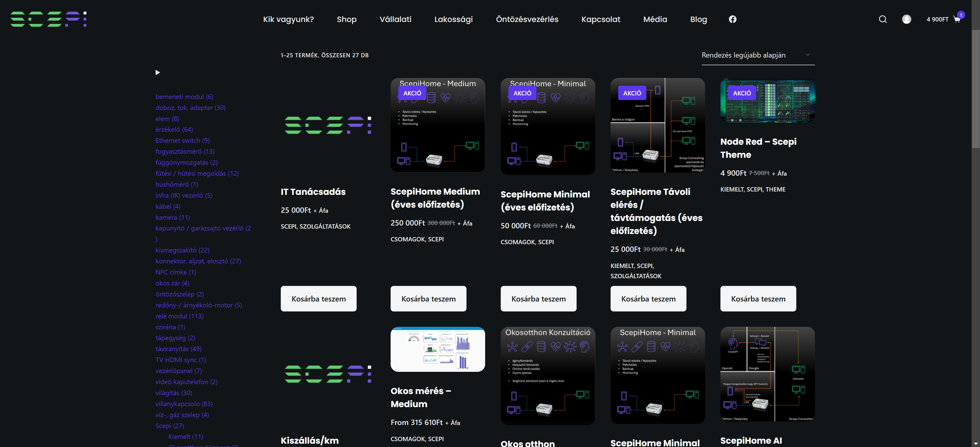
Task: Open the sorting dropdown 'Rendezés legújabb alapján'
Action: (758, 55)
